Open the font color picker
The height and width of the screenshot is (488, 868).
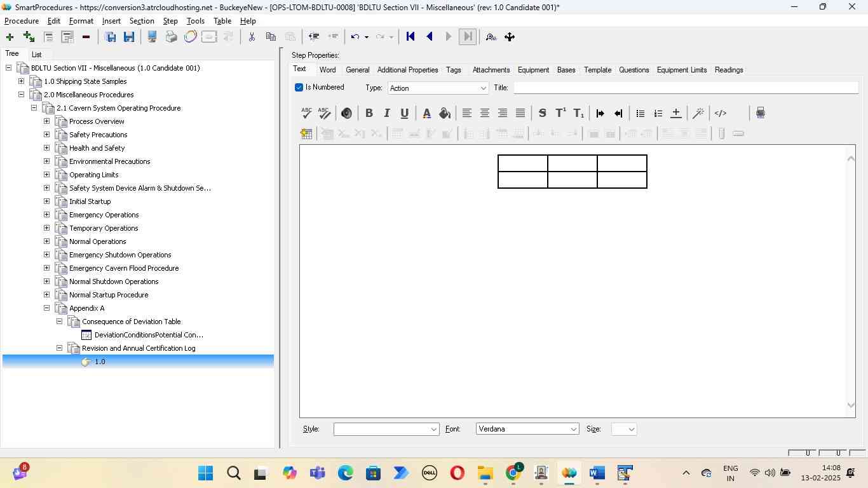(426, 113)
